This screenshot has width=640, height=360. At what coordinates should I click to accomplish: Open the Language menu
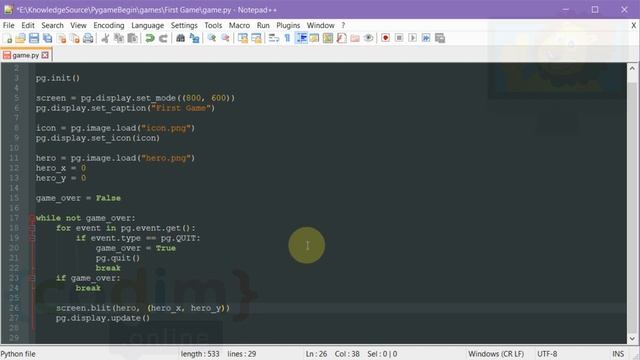tap(147, 25)
